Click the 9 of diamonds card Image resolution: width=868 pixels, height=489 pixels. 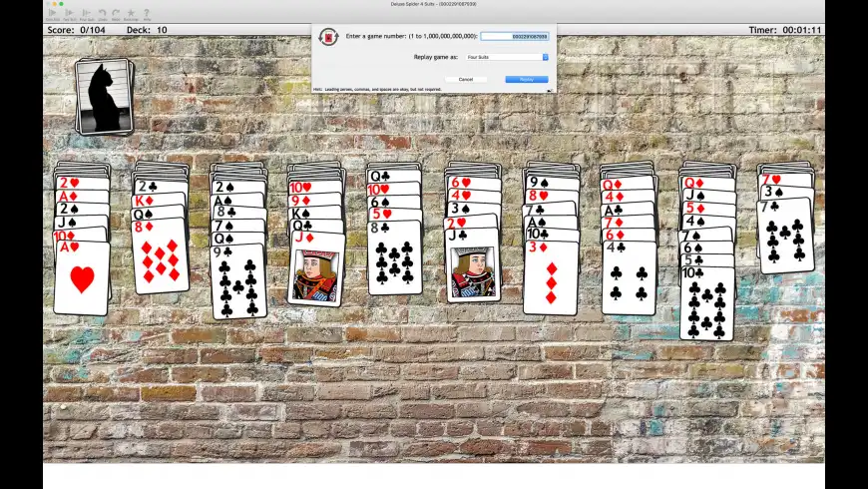pyautogui.click(x=315, y=200)
